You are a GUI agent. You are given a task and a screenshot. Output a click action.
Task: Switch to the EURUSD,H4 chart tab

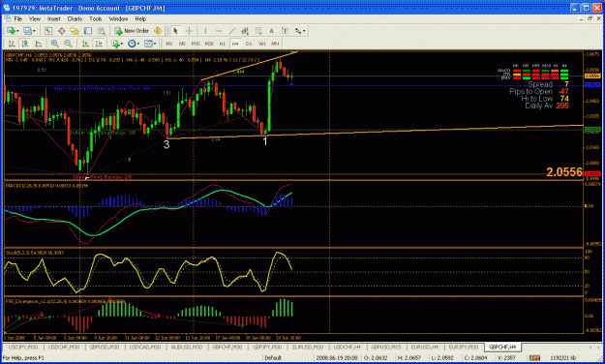425,347
